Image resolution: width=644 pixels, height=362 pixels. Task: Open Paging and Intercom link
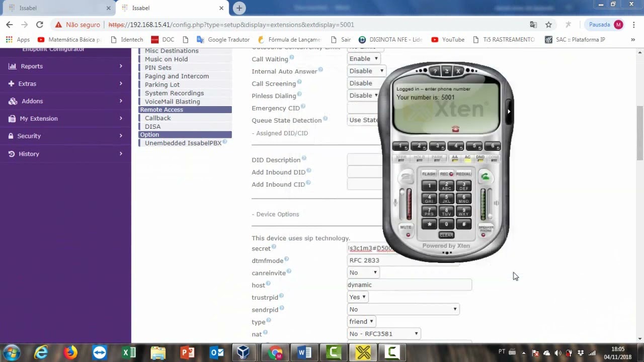(177, 76)
